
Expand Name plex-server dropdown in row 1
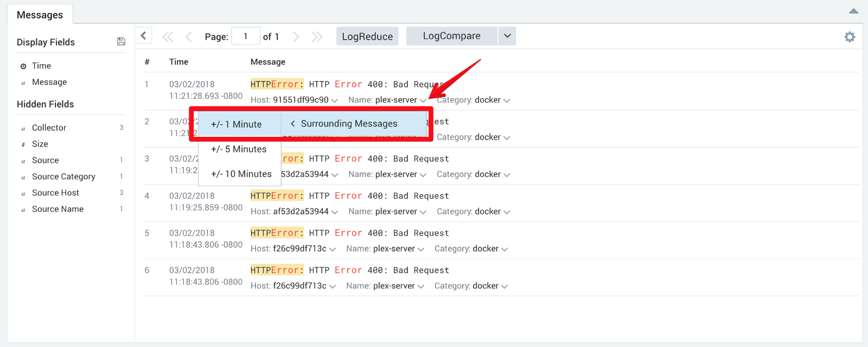click(x=423, y=100)
